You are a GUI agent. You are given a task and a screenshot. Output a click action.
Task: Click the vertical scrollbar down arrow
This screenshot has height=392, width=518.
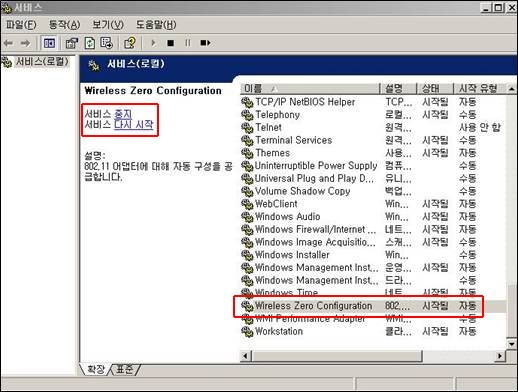tap(512, 343)
